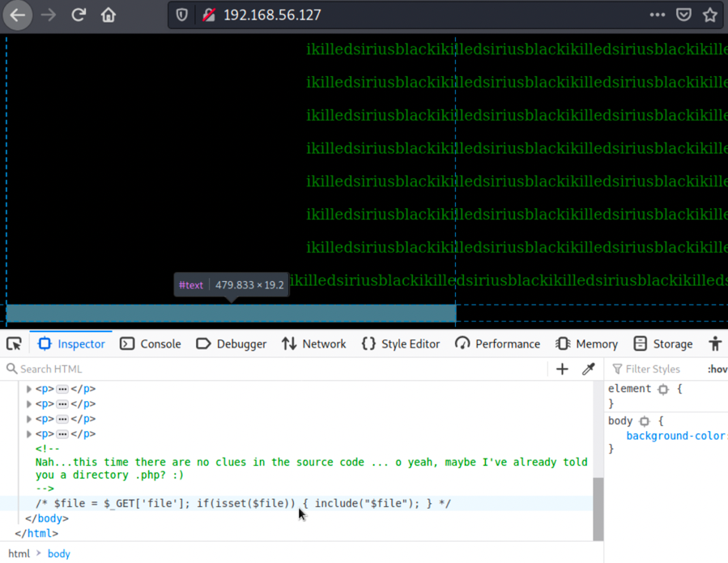Open the Debugger tab
The height and width of the screenshot is (563, 728).
coord(232,343)
